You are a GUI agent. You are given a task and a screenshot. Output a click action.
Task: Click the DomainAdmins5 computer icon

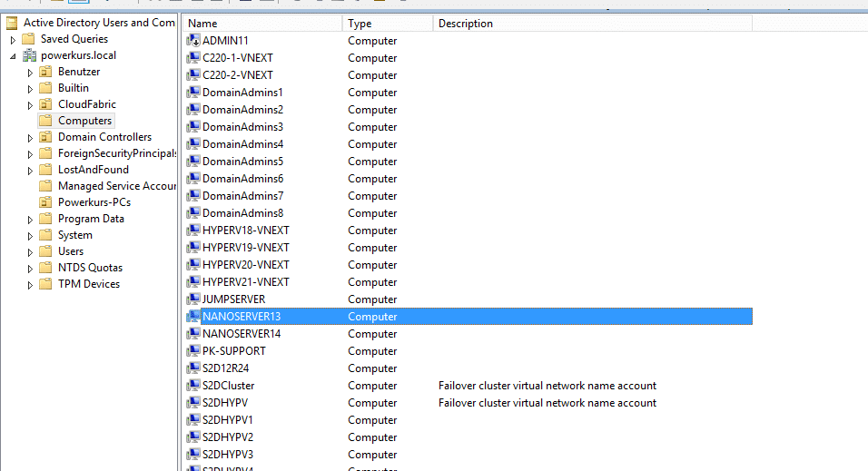pos(192,161)
